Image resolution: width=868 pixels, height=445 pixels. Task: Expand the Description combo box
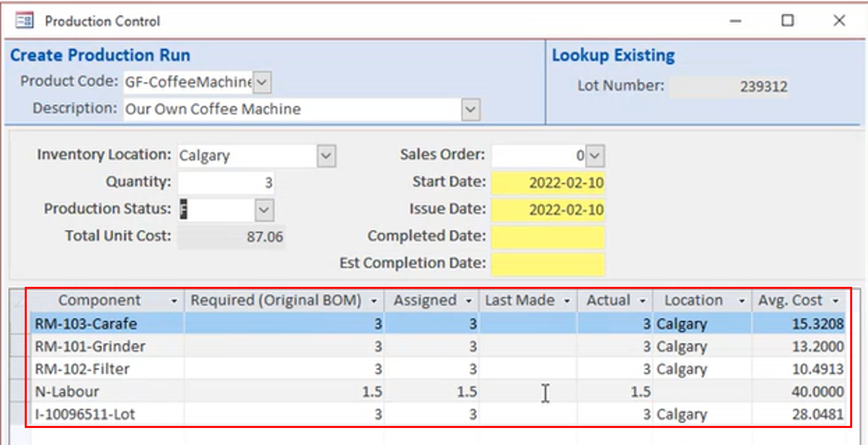470,110
